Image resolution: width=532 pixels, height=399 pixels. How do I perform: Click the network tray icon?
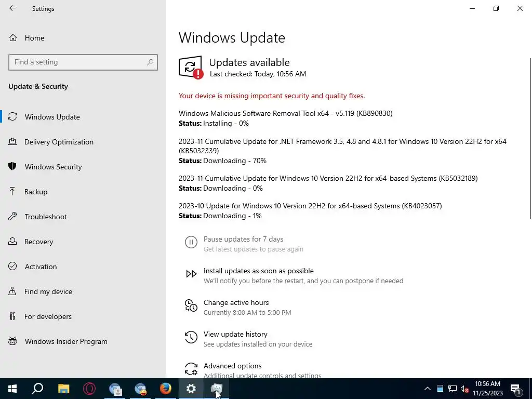coord(453,389)
